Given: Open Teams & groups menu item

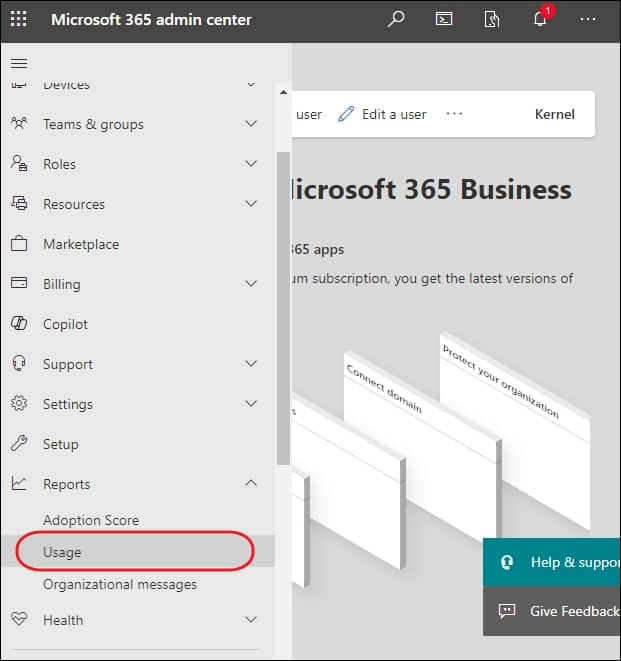Looking at the screenshot, I should click(x=137, y=124).
